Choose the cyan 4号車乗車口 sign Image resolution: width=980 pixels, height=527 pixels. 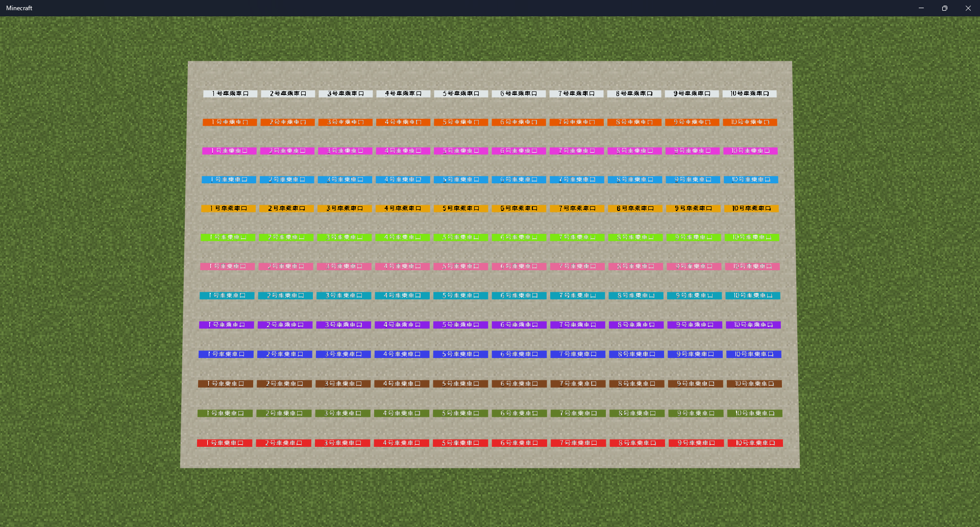point(402,296)
